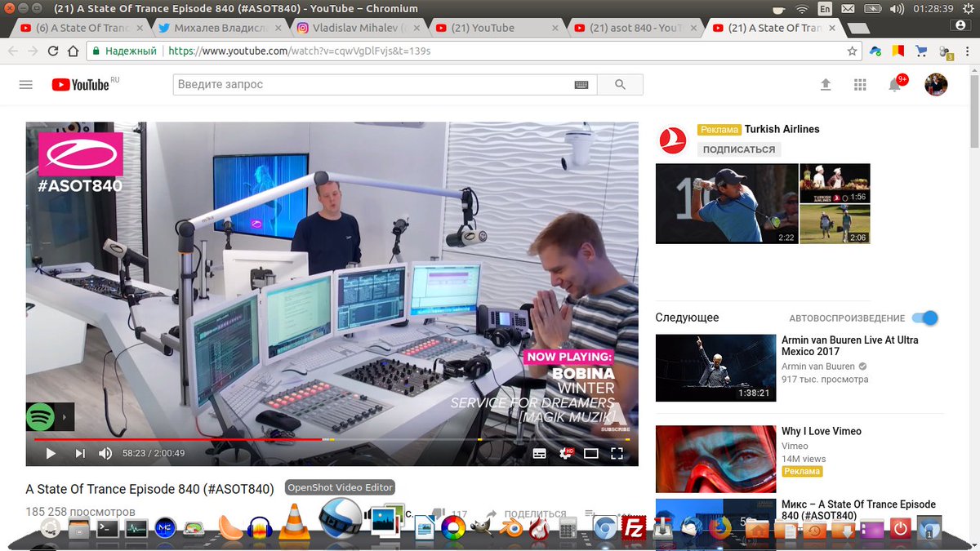The height and width of the screenshot is (551, 980).
Task: Open the battery indicator menu
Action: pyautogui.click(x=872, y=9)
